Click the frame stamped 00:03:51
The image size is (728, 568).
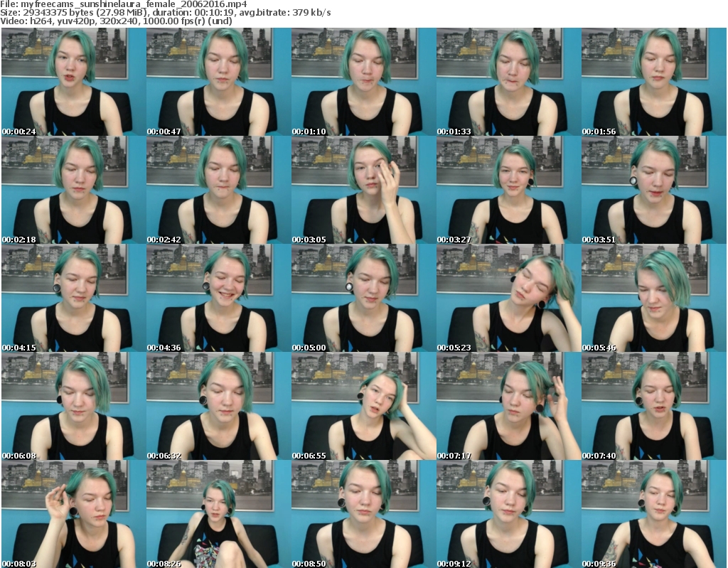point(654,190)
